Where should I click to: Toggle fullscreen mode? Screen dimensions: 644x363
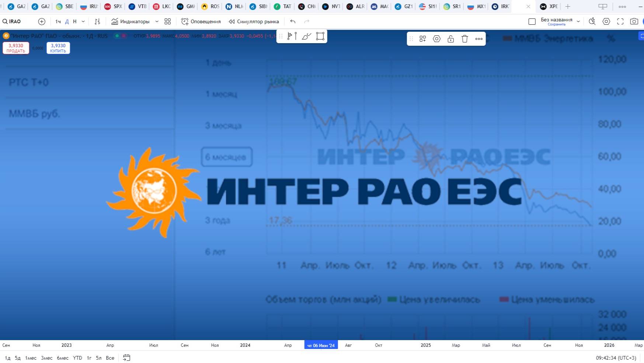[620, 21]
